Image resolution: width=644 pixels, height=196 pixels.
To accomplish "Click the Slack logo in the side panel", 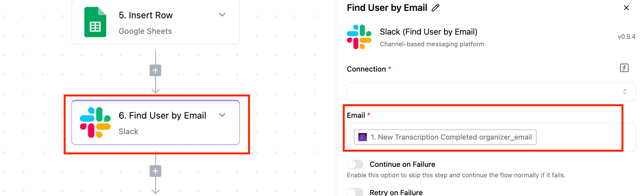I will (359, 37).
